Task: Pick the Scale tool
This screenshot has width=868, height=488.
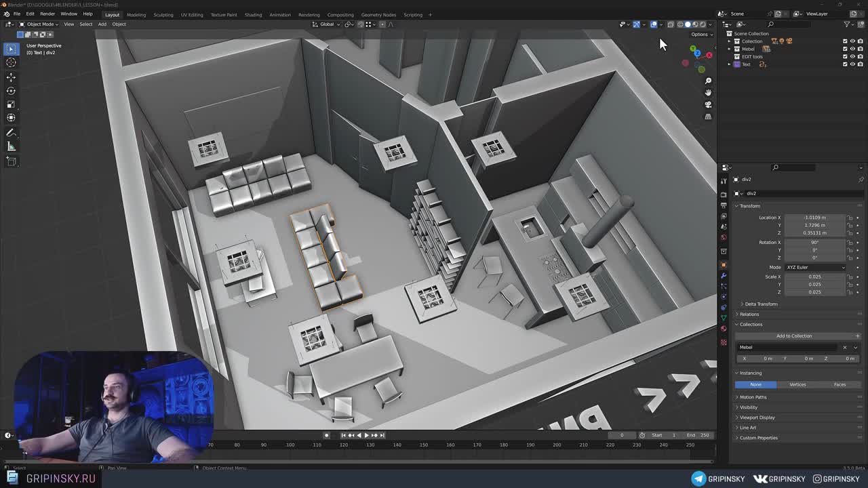Action: tap(11, 104)
